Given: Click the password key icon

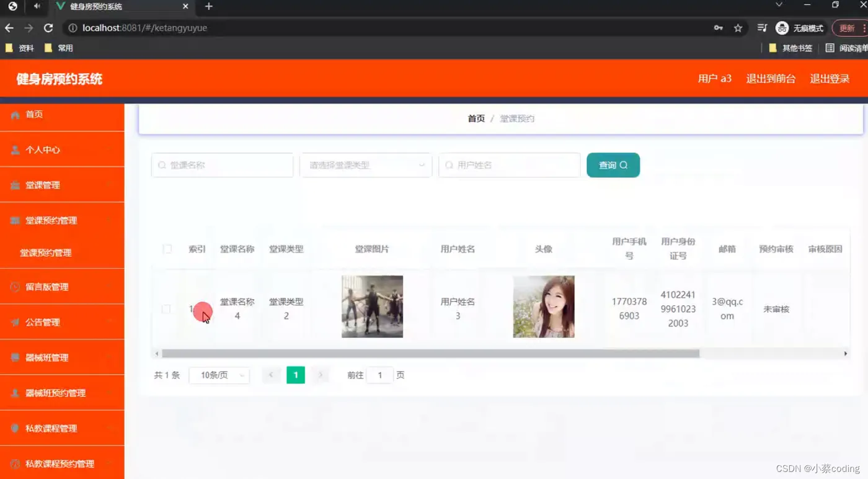Looking at the screenshot, I should [x=719, y=28].
